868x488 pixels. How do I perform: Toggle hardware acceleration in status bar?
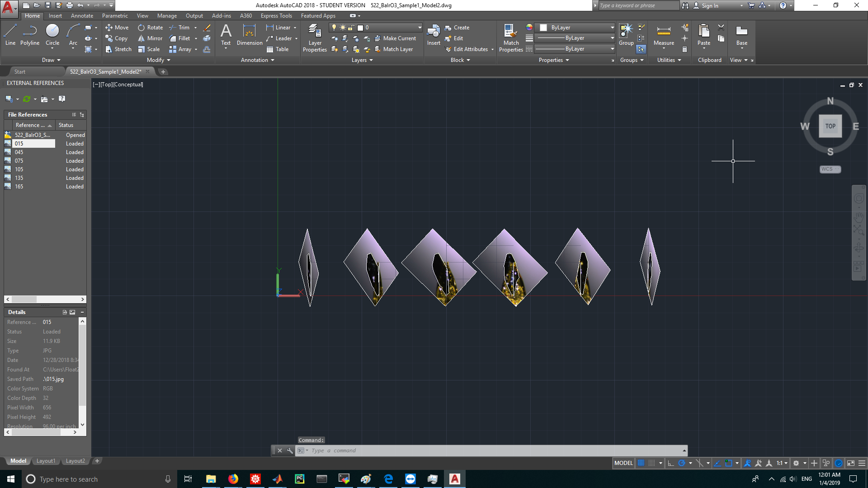(839, 463)
